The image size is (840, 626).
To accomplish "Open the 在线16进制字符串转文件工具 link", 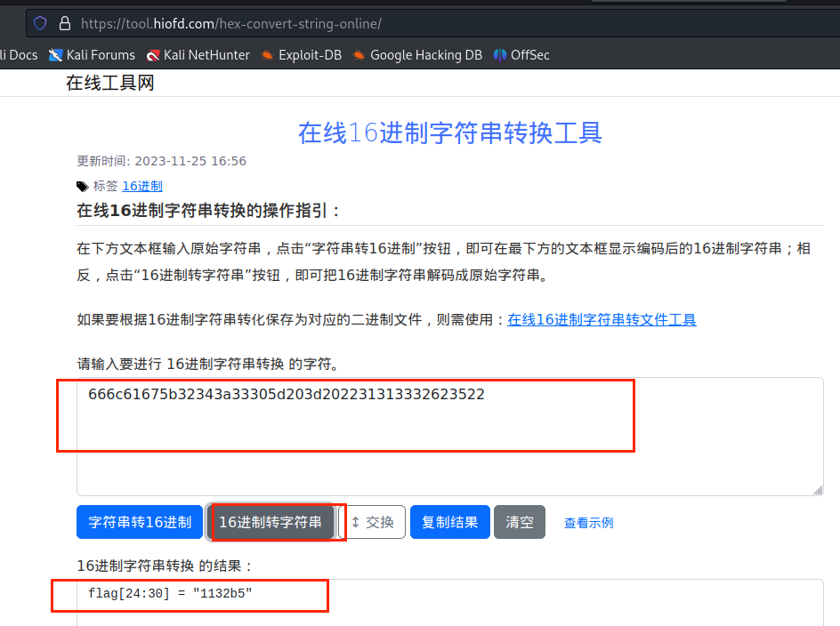I will pyautogui.click(x=602, y=320).
